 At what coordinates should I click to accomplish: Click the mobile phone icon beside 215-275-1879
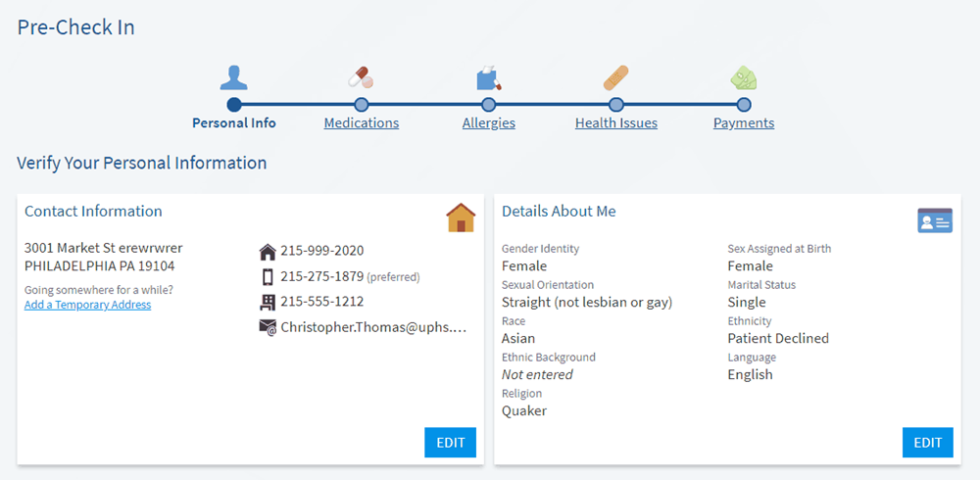click(268, 276)
